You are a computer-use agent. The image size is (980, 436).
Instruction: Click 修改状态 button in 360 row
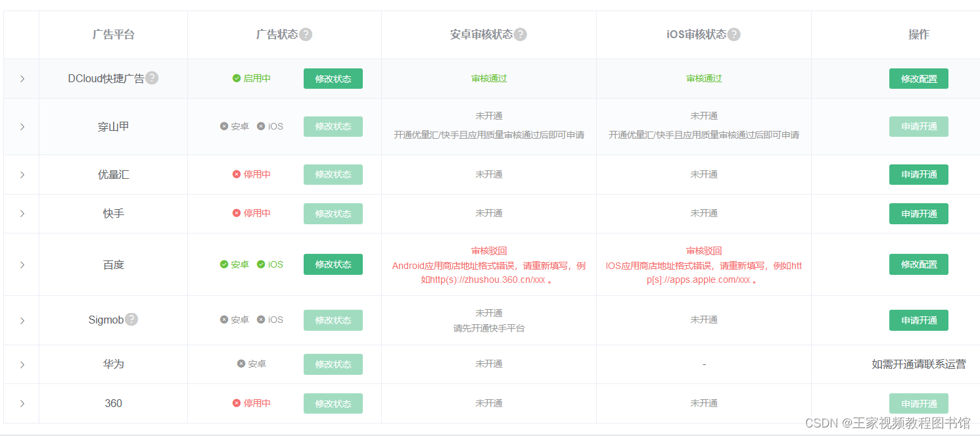click(333, 403)
